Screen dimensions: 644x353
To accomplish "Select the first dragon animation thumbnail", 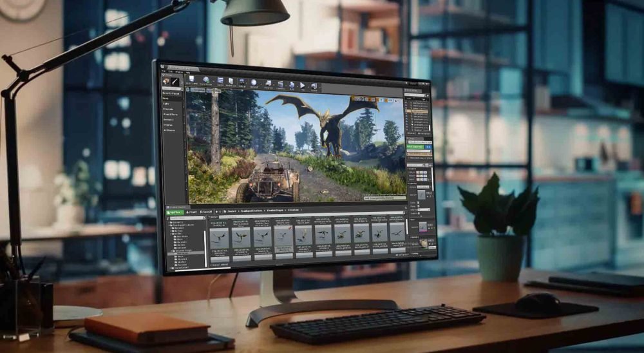I will pyautogui.click(x=218, y=237).
